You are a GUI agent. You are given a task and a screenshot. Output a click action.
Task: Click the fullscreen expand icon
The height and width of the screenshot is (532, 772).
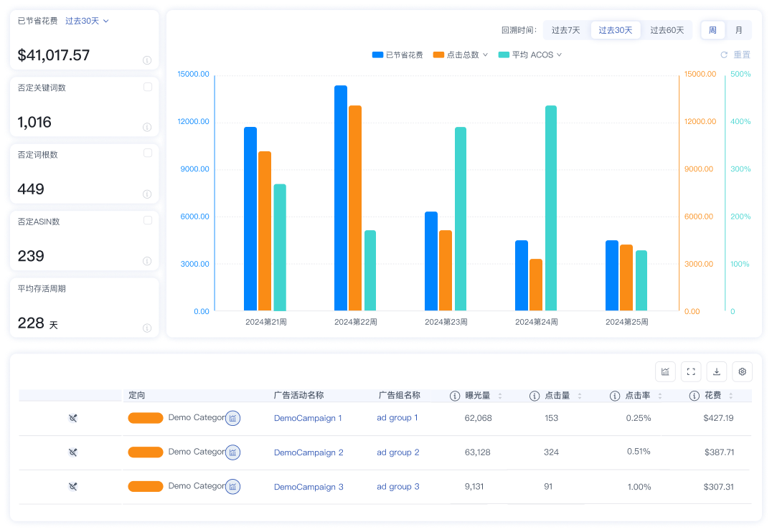point(691,371)
